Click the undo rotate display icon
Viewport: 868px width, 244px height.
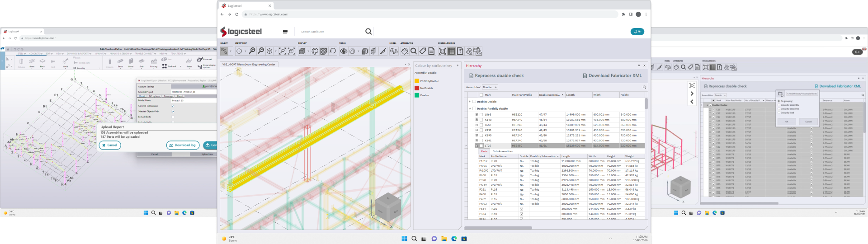[333, 52]
